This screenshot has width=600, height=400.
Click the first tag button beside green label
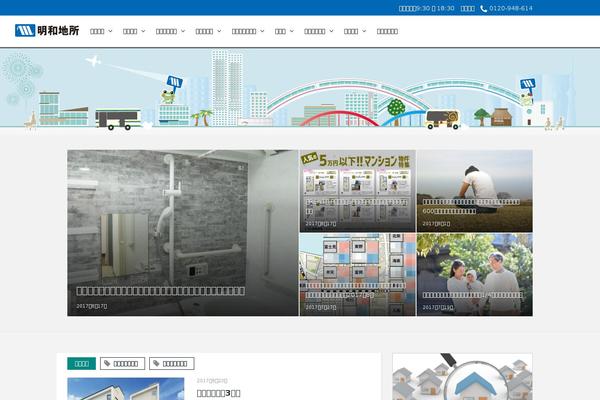tap(122, 364)
